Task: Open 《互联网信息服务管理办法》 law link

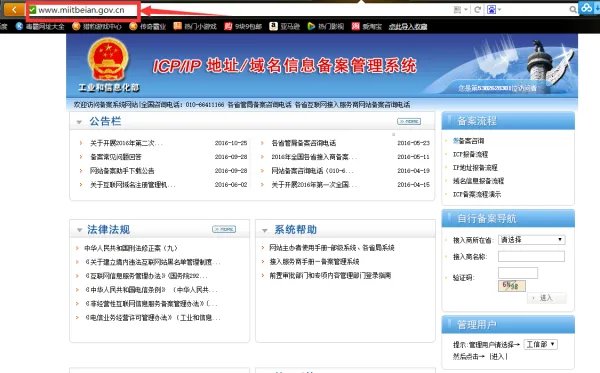Action: (x=147, y=276)
